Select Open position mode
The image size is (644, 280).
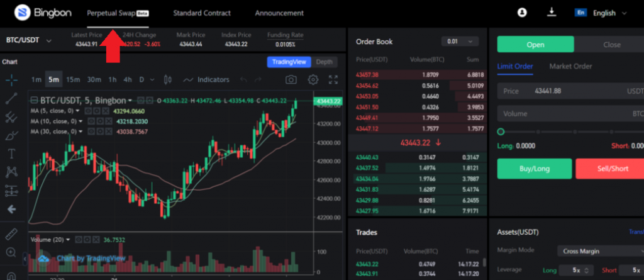pos(535,45)
